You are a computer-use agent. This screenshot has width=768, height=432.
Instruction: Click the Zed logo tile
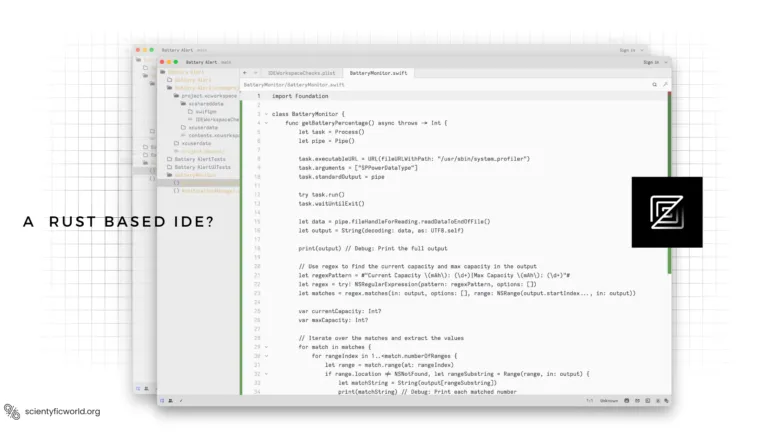[667, 212]
